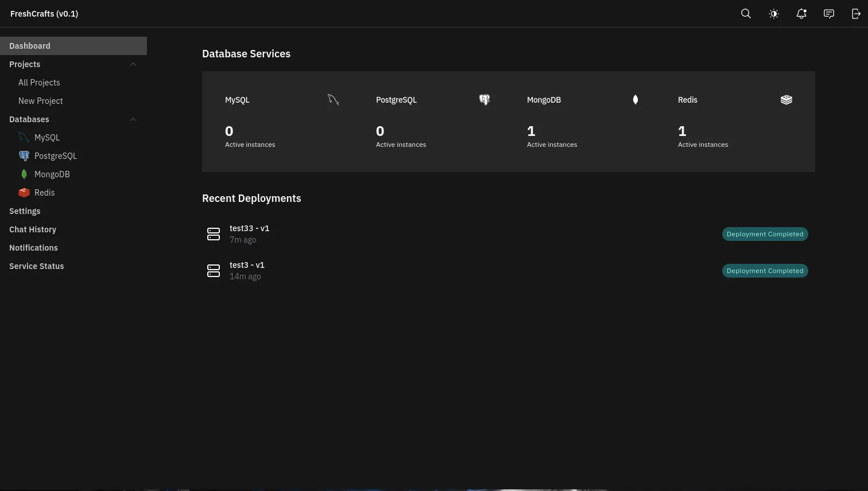Toggle the light/dark theme icon

(774, 14)
